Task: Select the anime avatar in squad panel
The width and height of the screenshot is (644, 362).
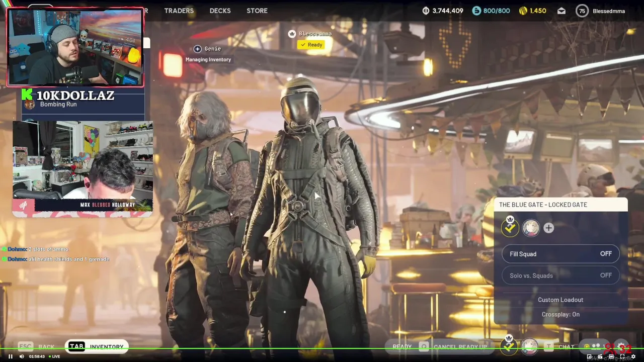Action: (530, 228)
